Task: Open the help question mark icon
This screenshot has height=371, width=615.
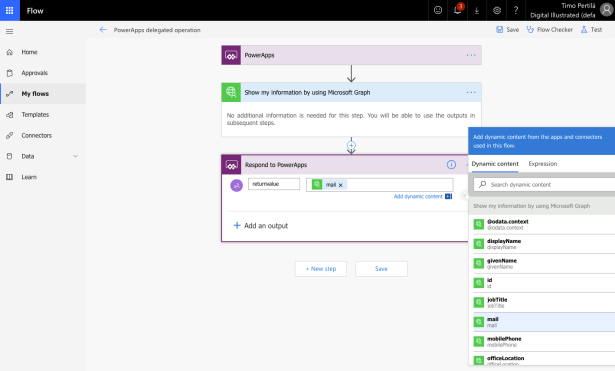Action: coord(516,10)
